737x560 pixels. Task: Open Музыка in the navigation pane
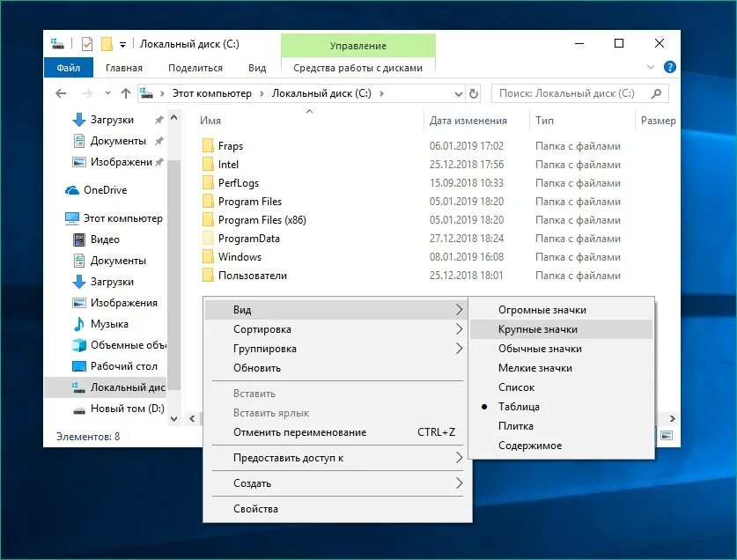point(109,324)
